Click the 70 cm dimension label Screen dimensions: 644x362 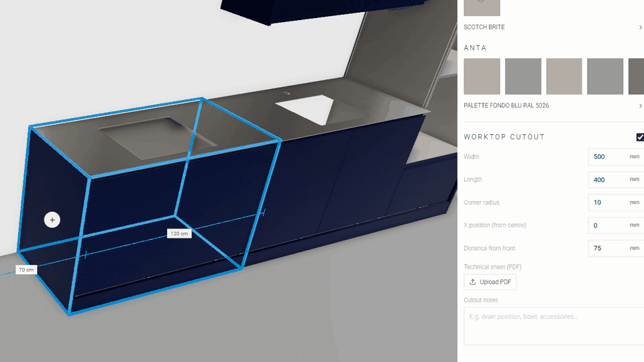[26, 269]
